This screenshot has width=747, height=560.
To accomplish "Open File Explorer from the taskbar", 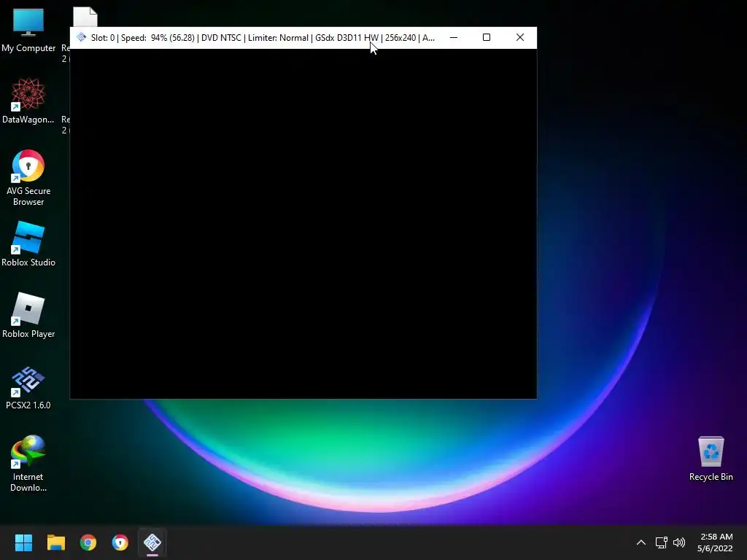I will click(55, 542).
